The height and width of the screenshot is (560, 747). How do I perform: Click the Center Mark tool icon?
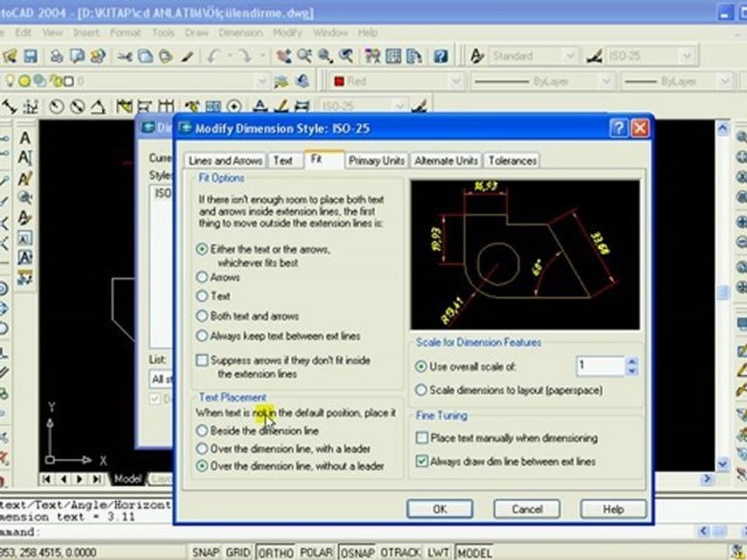pos(234,107)
